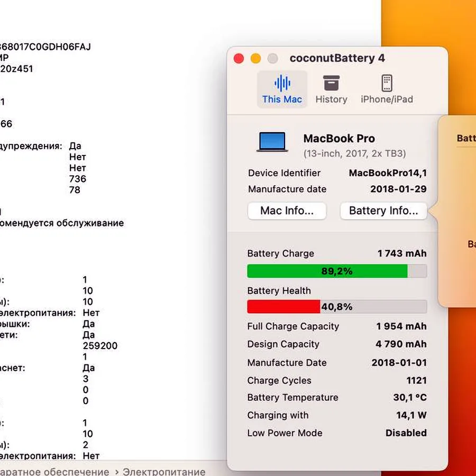Select the Disabled Low Power Mode value
476x476 pixels.
406,433
